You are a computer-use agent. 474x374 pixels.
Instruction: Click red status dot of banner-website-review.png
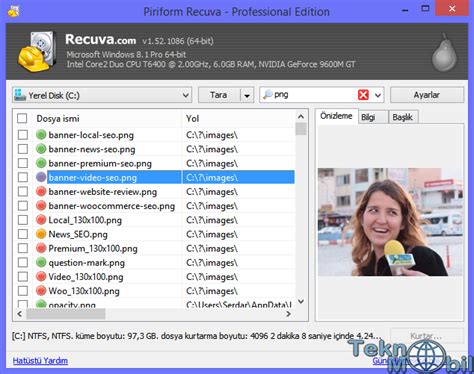pos(41,191)
